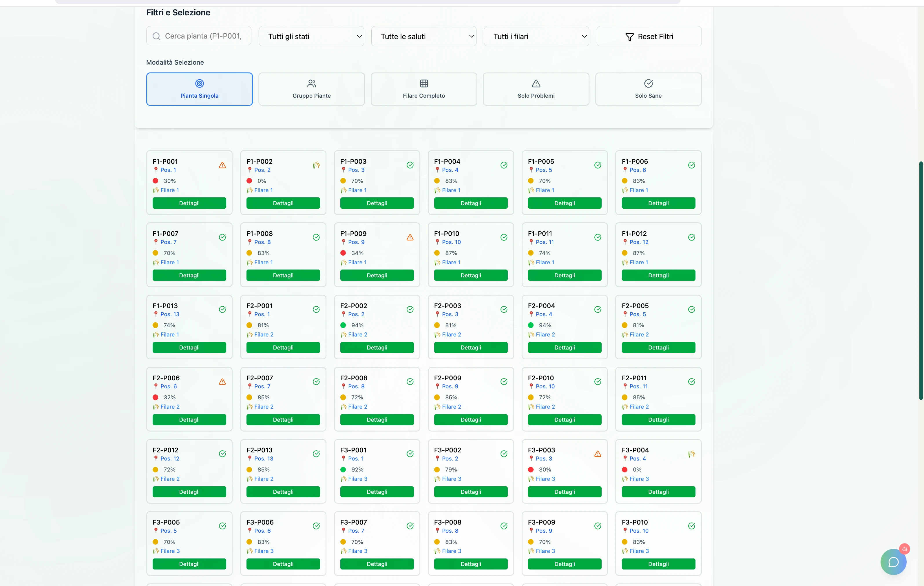Screen dimensions: 924x586
Task: Select Pianta Singola selection mode
Action: (x=199, y=89)
